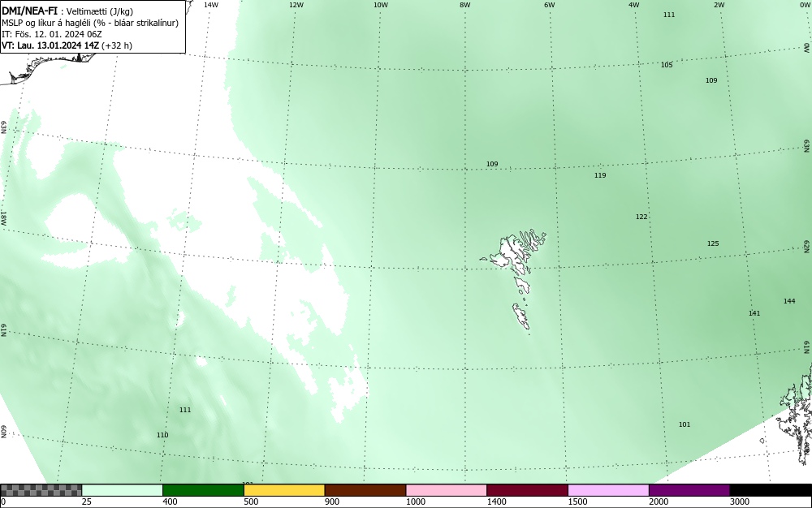Click the 6W longitude label

tap(550, 5)
